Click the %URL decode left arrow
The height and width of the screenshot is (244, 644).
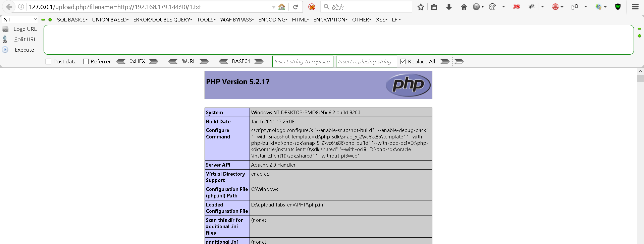173,61
